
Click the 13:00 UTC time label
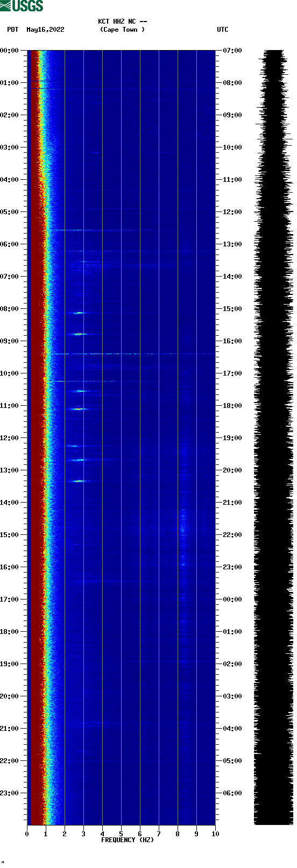(232, 244)
